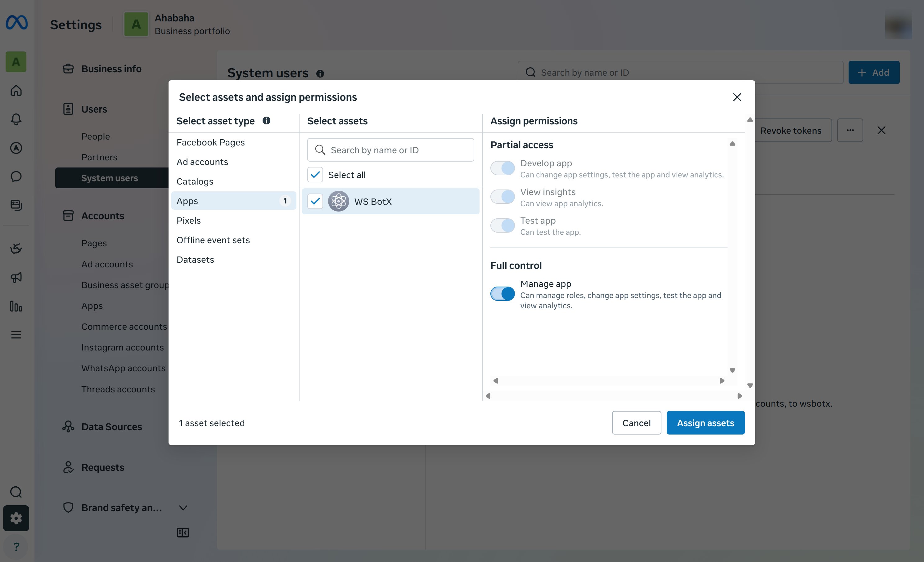Open the help question mark icon

pyautogui.click(x=16, y=547)
